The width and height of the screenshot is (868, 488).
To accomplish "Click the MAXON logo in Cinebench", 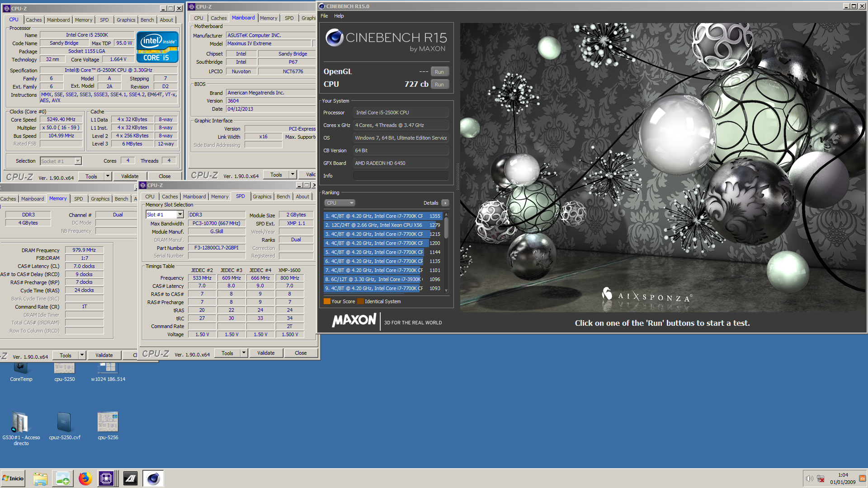I will pos(354,321).
